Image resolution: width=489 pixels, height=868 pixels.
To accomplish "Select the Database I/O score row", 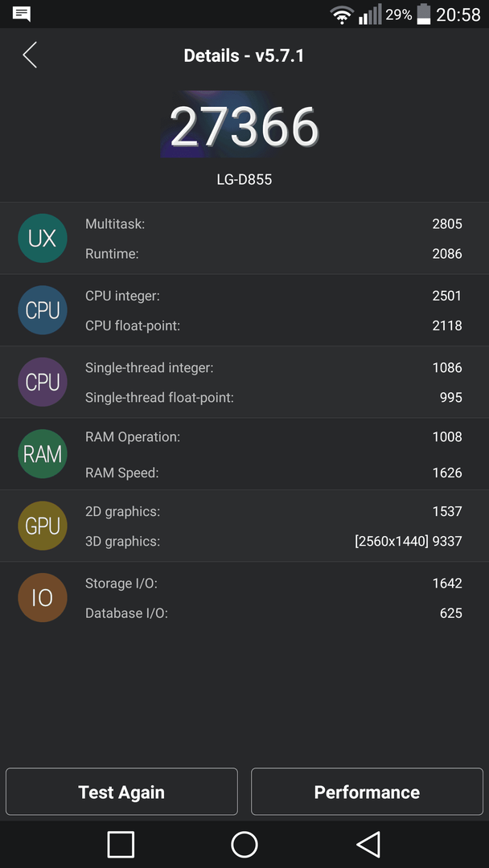I will 273,612.
